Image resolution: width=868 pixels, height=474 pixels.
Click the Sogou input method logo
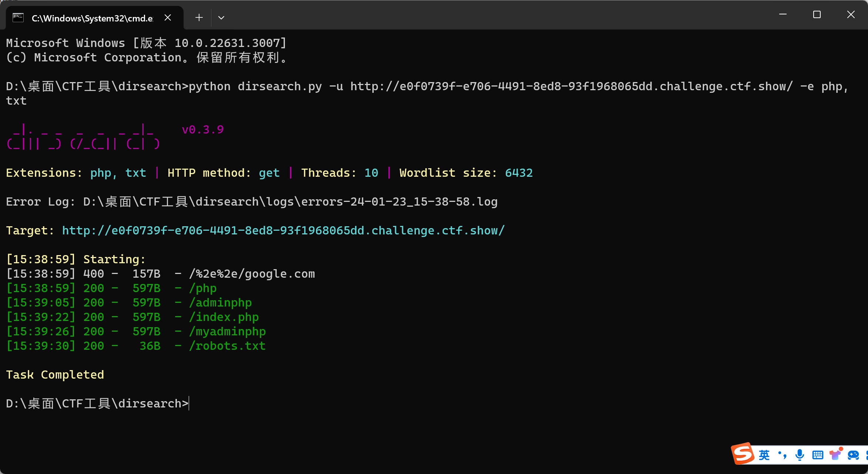pyautogui.click(x=742, y=454)
